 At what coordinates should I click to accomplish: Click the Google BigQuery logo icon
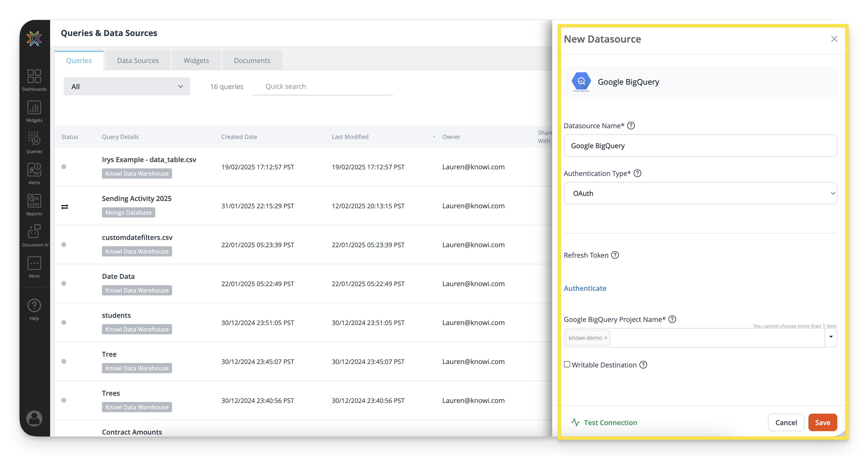click(581, 82)
